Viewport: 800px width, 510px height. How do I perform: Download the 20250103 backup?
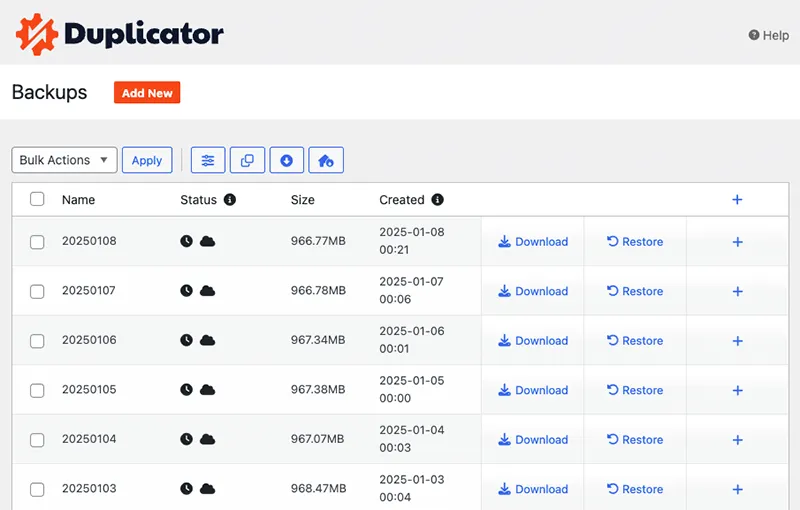pyautogui.click(x=533, y=489)
